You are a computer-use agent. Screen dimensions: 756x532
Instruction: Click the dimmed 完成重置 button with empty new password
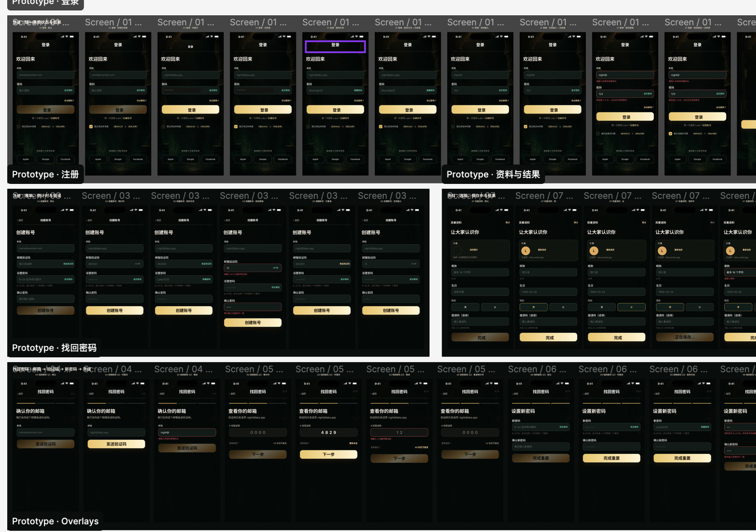pos(541,458)
